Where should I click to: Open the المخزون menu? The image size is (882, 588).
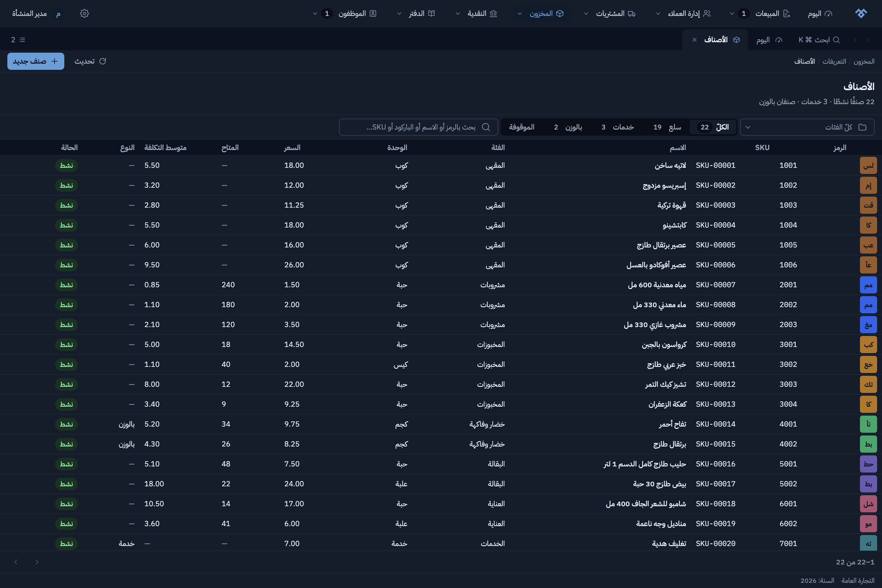(541, 13)
